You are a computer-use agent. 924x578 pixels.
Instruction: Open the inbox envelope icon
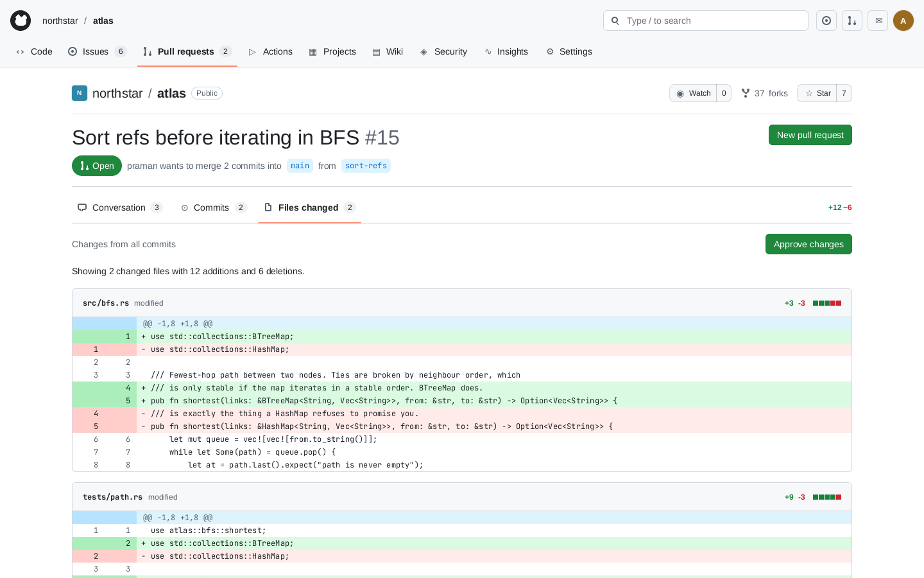click(x=878, y=21)
